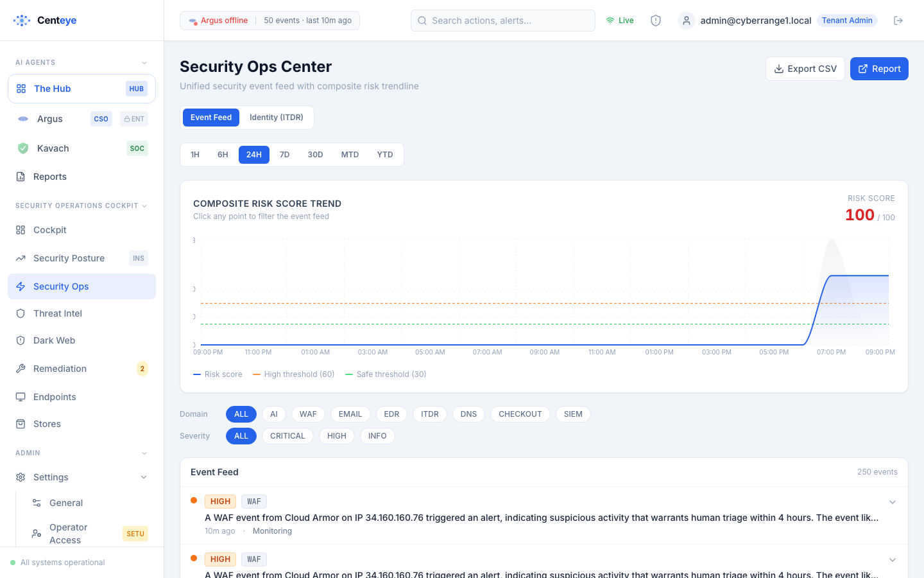Select the YTD time range

385,155
